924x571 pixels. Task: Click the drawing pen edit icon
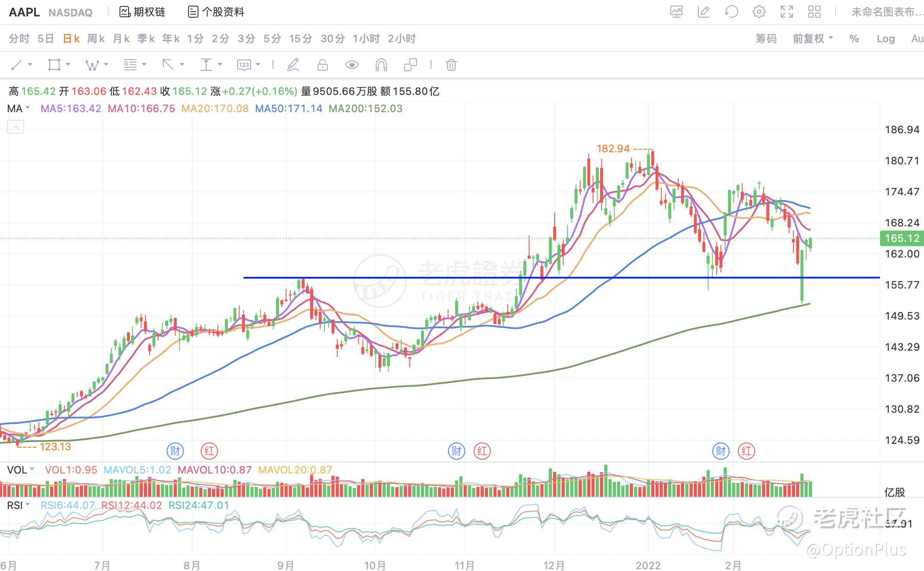pos(293,65)
